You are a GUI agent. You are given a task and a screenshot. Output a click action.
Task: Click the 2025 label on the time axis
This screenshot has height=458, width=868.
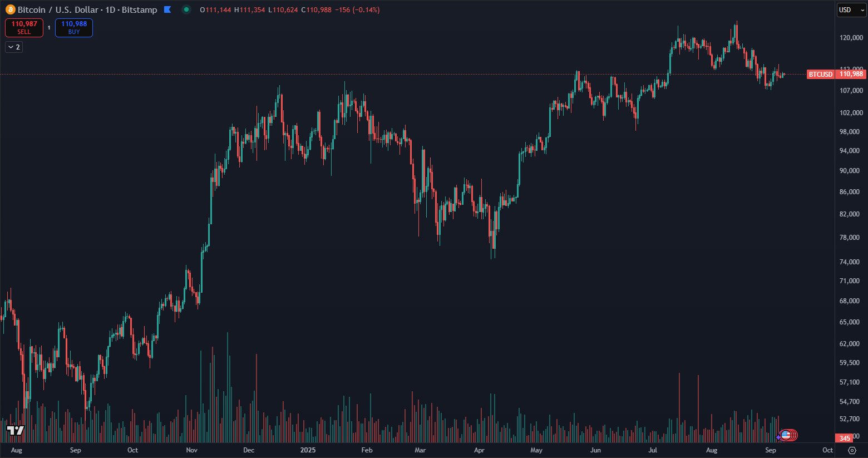click(308, 450)
